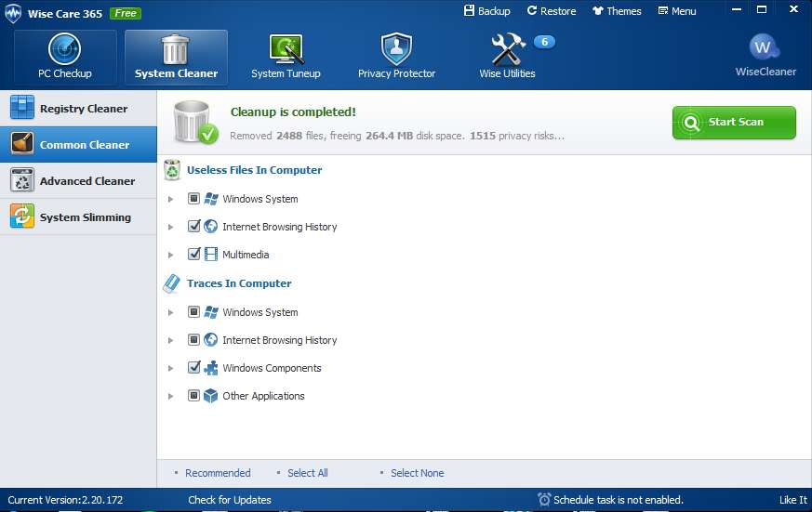Image resolution: width=812 pixels, height=512 pixels.
Task: Expand Windows System under Useless Files
Action: (x=170, y=199)
